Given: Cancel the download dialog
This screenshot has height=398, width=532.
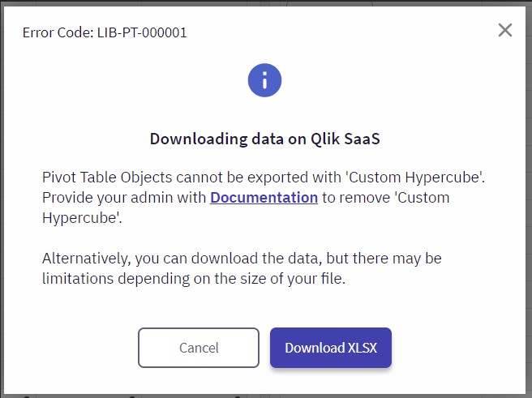Looking at the screenshot, I should click(x=199, y=348).
